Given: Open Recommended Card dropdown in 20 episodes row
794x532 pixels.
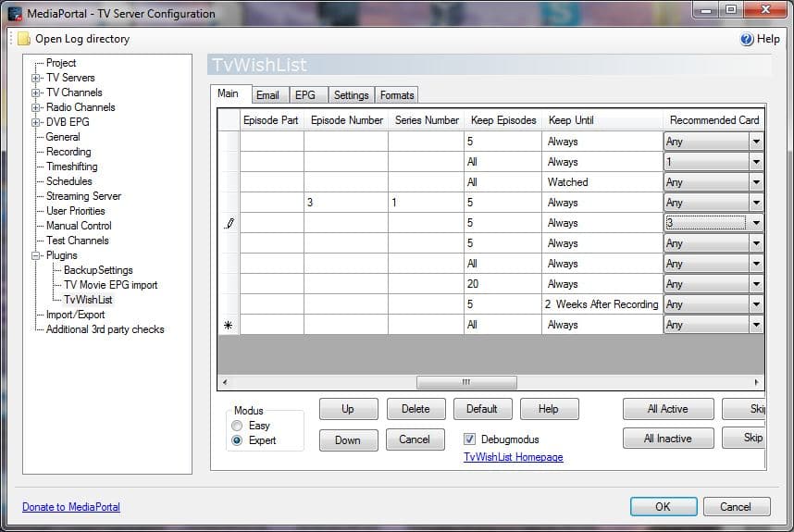Looking at the screenshot, I should tap(756, 284).
